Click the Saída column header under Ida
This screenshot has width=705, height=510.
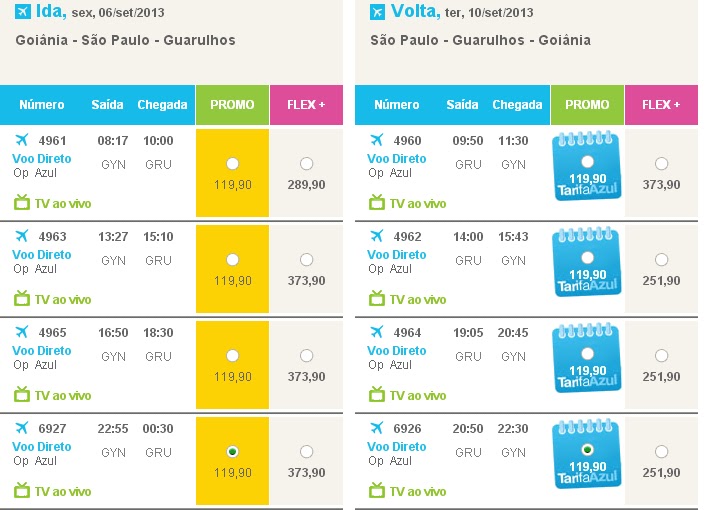[x=107, y=105]
